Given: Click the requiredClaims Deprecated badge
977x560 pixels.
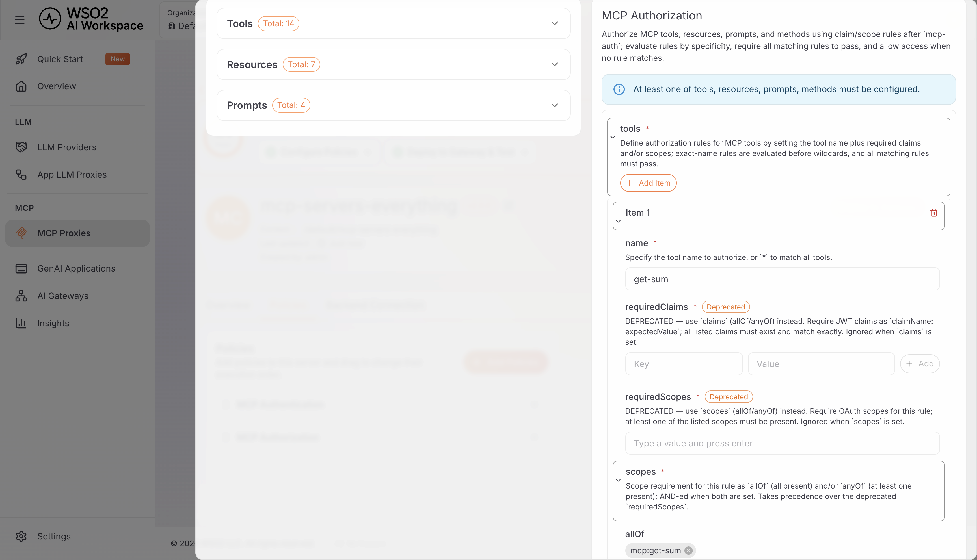Looking at the screenshot, I should (726, 307).
